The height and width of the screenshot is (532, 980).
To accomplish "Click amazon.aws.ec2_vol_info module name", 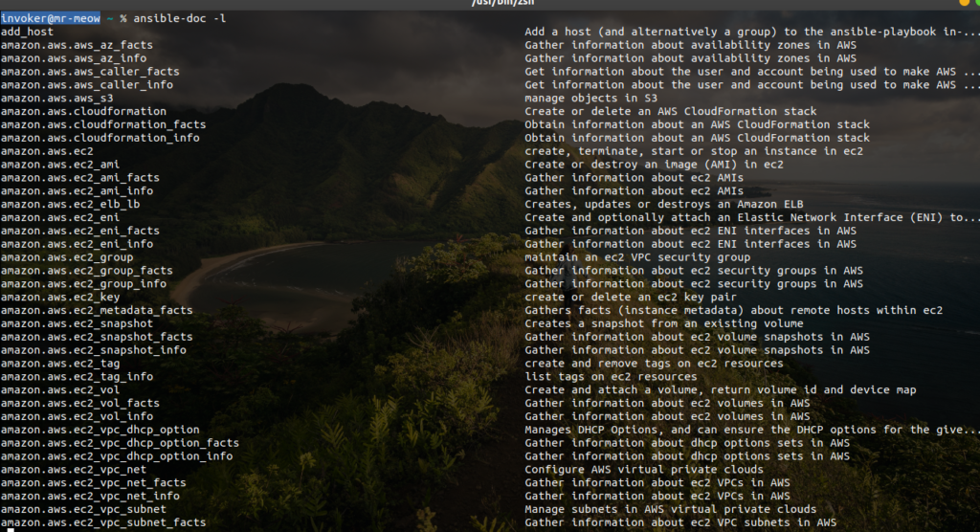I will click(x=77, y=416).
